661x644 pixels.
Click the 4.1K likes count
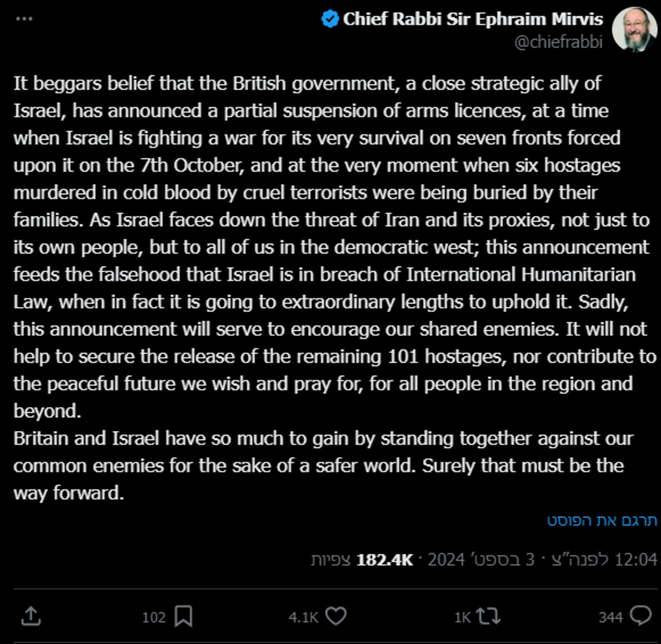tap(304, 617)
